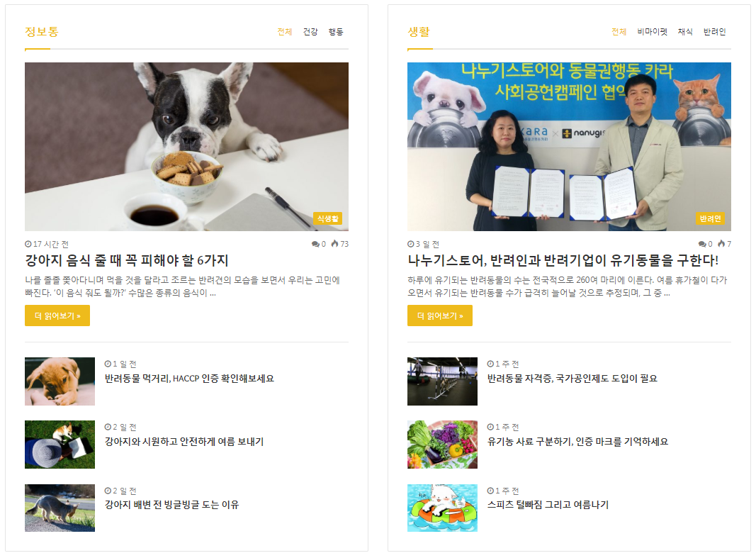Click clock icon above 스피츠 털빠짐 title
Viewport: 756px width, 558px height.
(490, 491)
